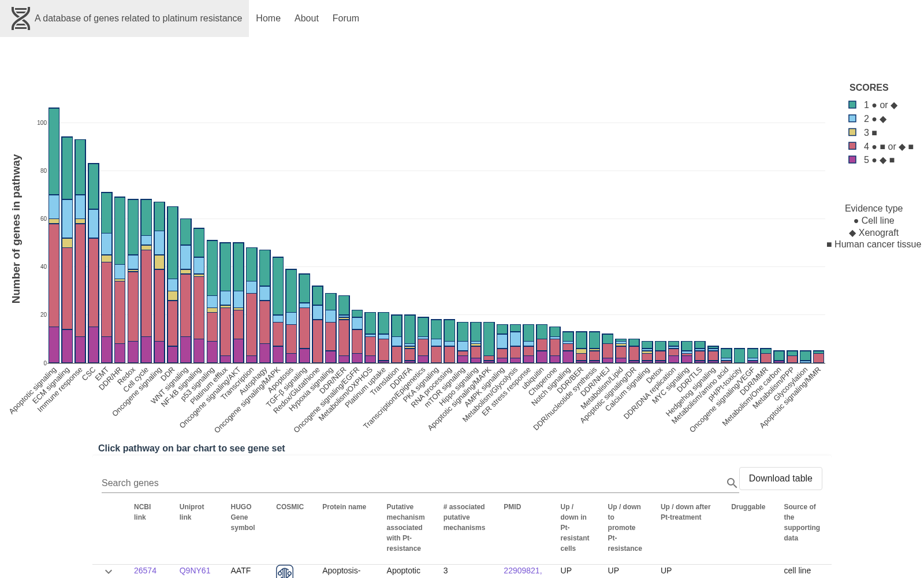Click the AATF gene symbol cell
The image size is (924, 578).
241,570
